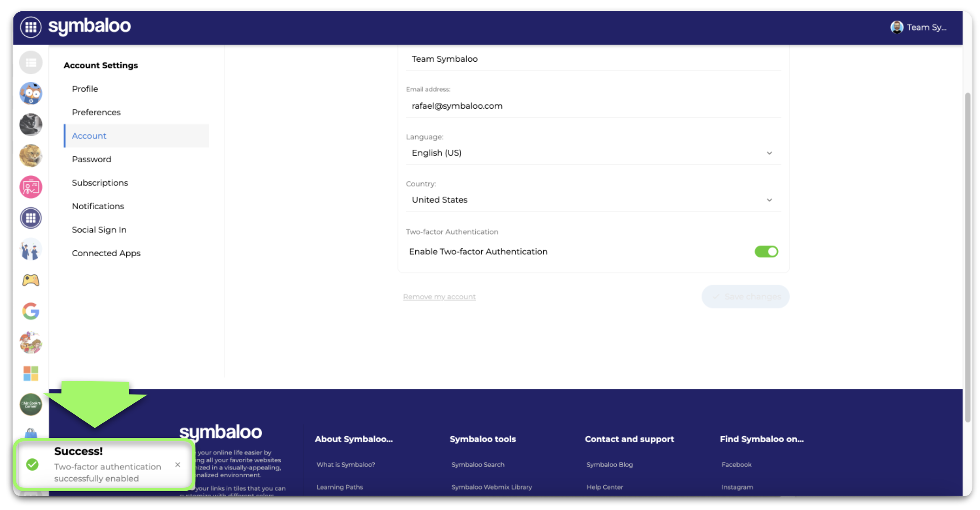
Task: Click the Symbaloo grid logo icon in header
Action: [31, 27]
